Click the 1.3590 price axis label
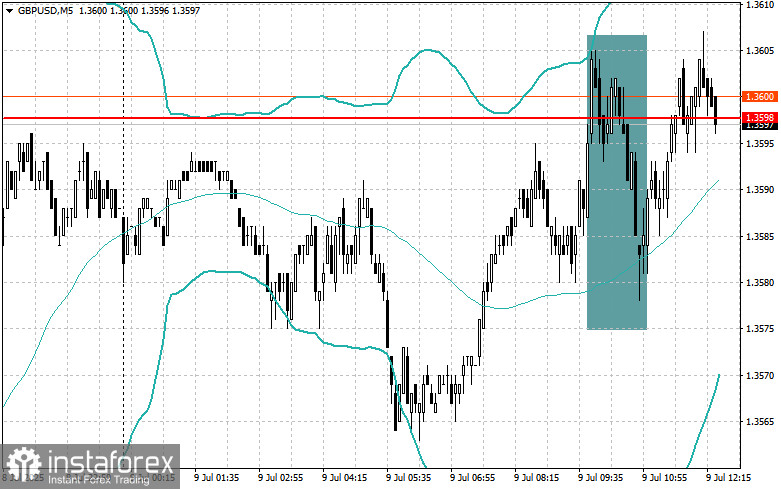Image resolution: width=781 pixels, height=489 pixels. pos(760,190)
